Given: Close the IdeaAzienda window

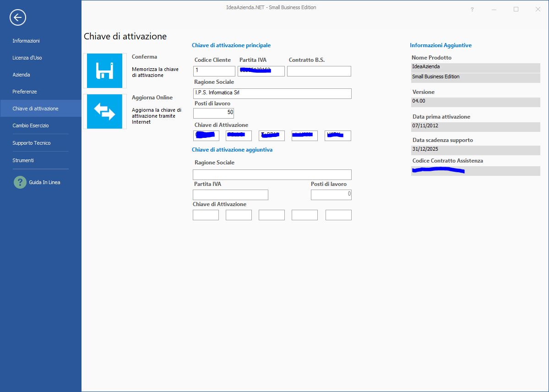Looking at the screenshot, I should click(538, 9).
